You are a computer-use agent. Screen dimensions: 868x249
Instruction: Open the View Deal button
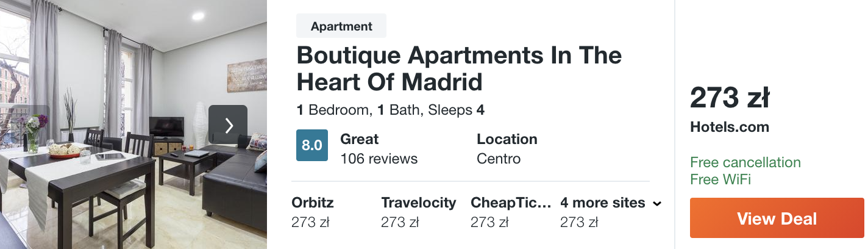tap(777, 218)
